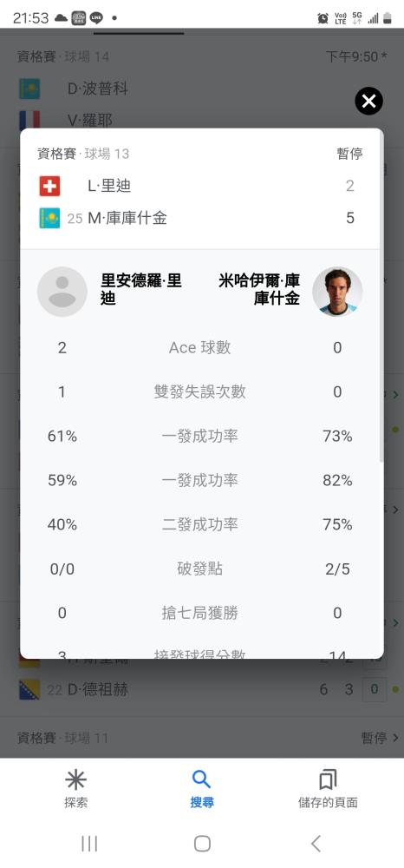Open 米哈伊爾·庫庫什金 player photo

337,292
